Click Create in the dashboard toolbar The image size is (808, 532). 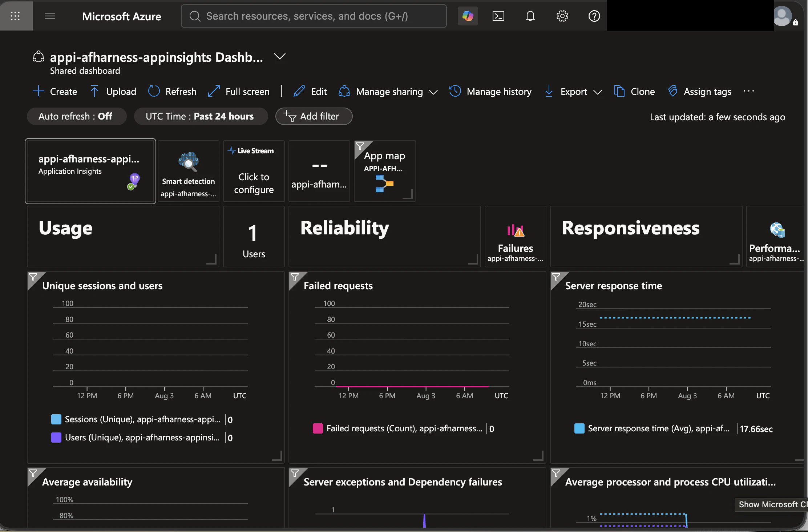tap(55, 92)
